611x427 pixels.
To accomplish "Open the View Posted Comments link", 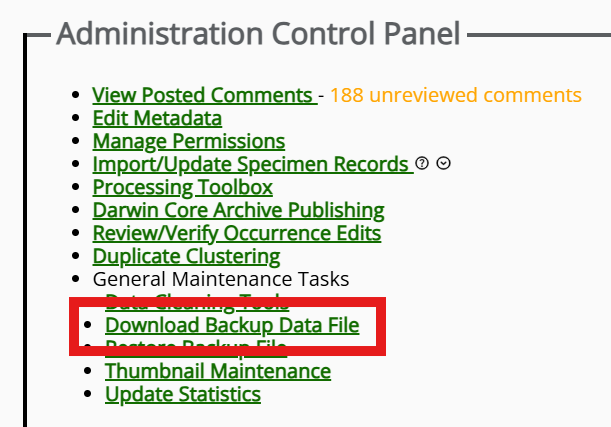I will pyautogui.click(x=203, y=96).
